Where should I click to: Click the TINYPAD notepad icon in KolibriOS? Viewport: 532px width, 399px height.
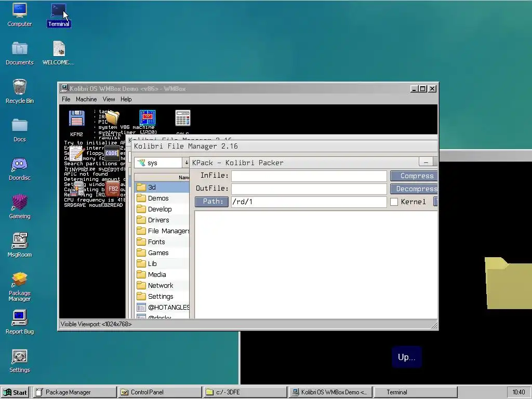coord(77,158)
